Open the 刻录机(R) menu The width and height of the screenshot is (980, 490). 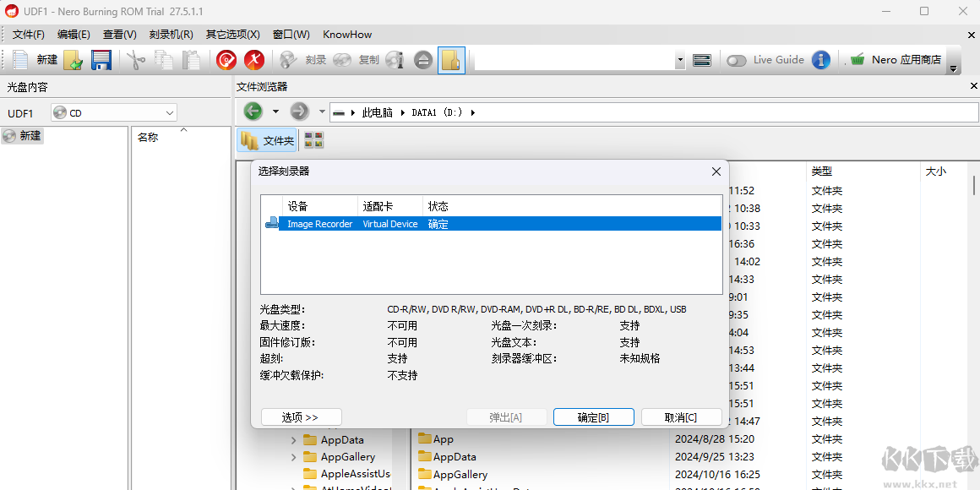tap(171, 35)
